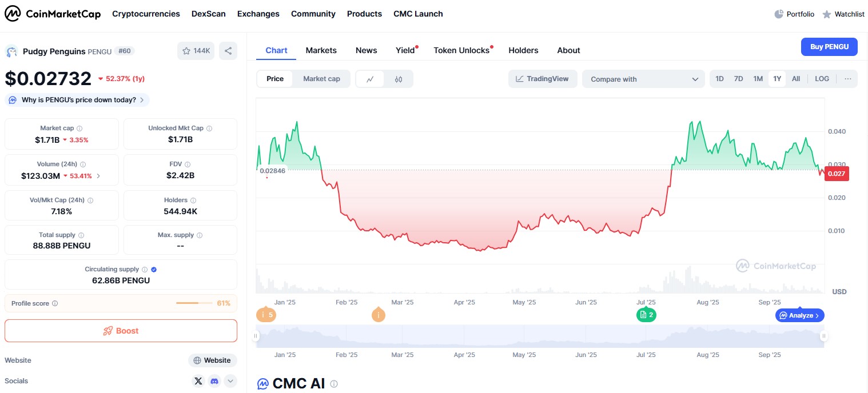Click the CoinMarketCap logo
868x393 pixels.
53,14
